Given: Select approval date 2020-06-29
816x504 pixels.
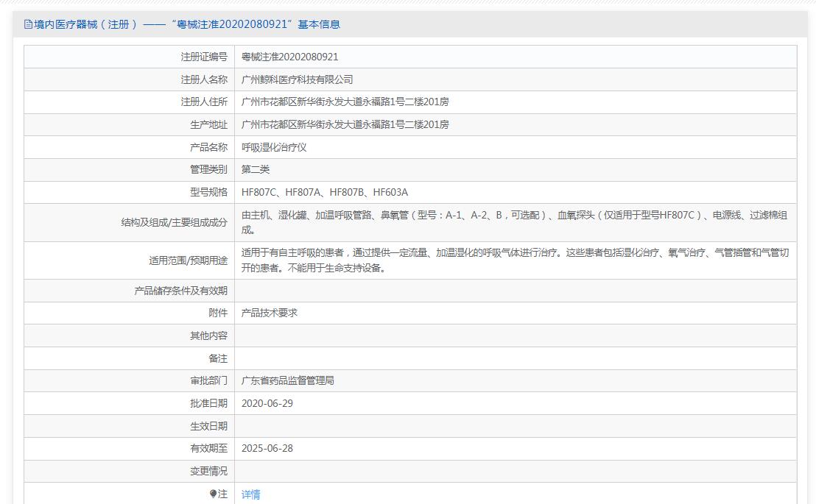Looking at the screenshot, I should coord(267,404).
